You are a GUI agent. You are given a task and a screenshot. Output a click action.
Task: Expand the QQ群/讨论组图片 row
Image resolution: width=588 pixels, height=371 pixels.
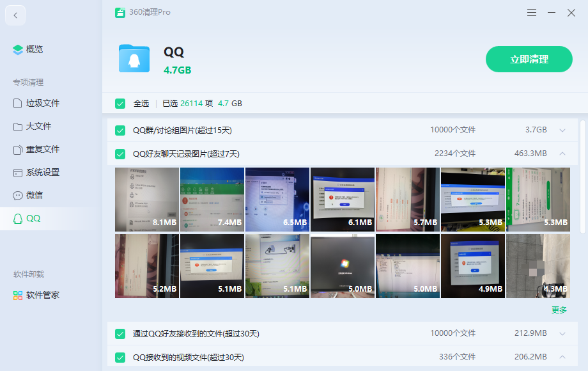(562, 130)
